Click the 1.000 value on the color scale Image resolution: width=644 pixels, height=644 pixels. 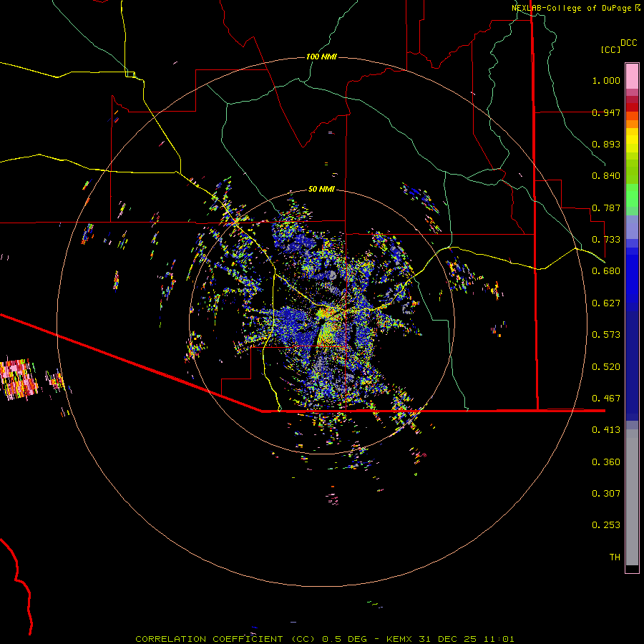point(606,80)
